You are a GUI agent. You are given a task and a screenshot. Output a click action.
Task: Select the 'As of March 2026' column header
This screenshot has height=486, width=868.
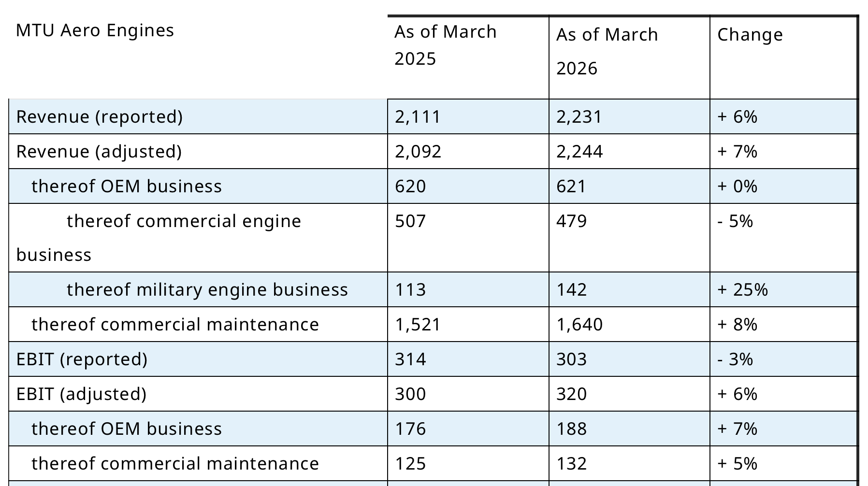(x=607, y=51)
